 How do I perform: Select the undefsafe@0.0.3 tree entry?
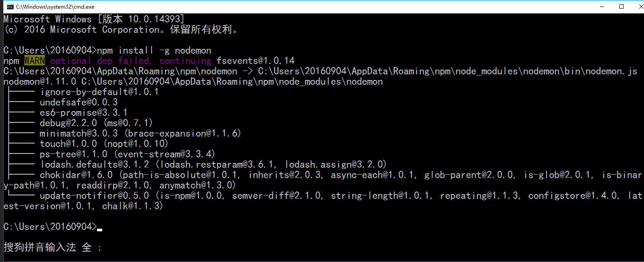(x=79, y=102)
